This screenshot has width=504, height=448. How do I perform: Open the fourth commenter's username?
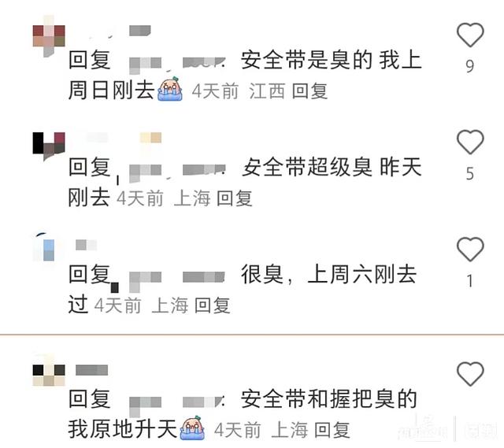(91, 370)
